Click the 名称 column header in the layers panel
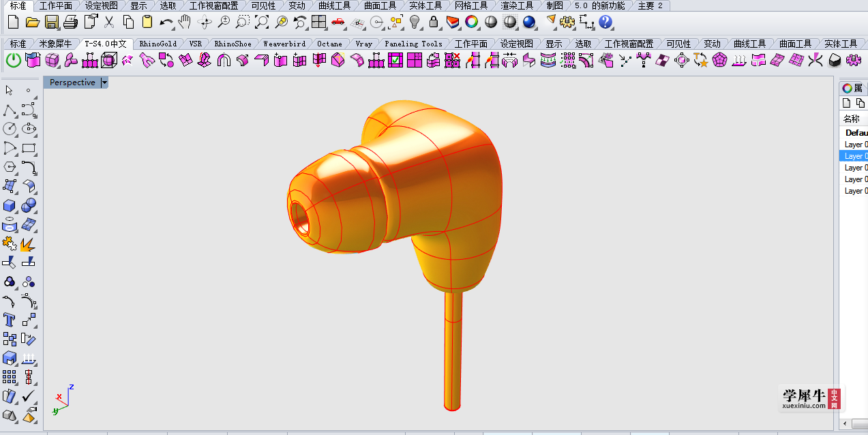The width and height of the screenshot is (868, 435). 854,119
